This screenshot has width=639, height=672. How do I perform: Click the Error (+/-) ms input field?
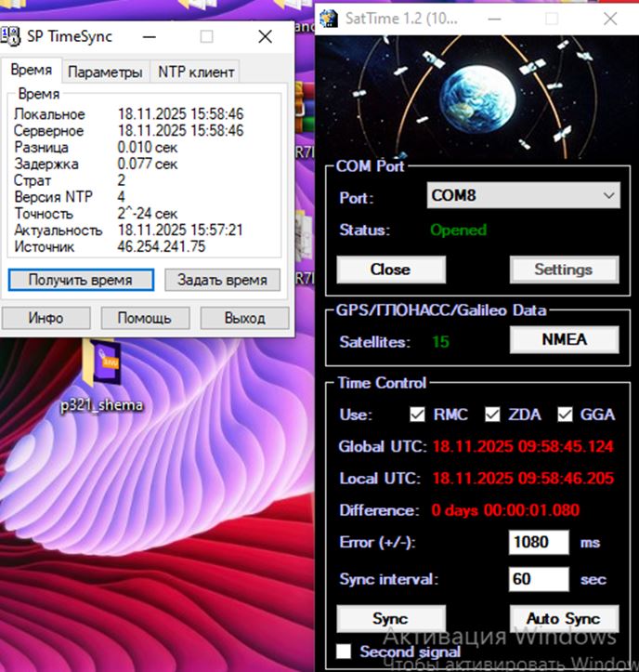pos(539,542)
